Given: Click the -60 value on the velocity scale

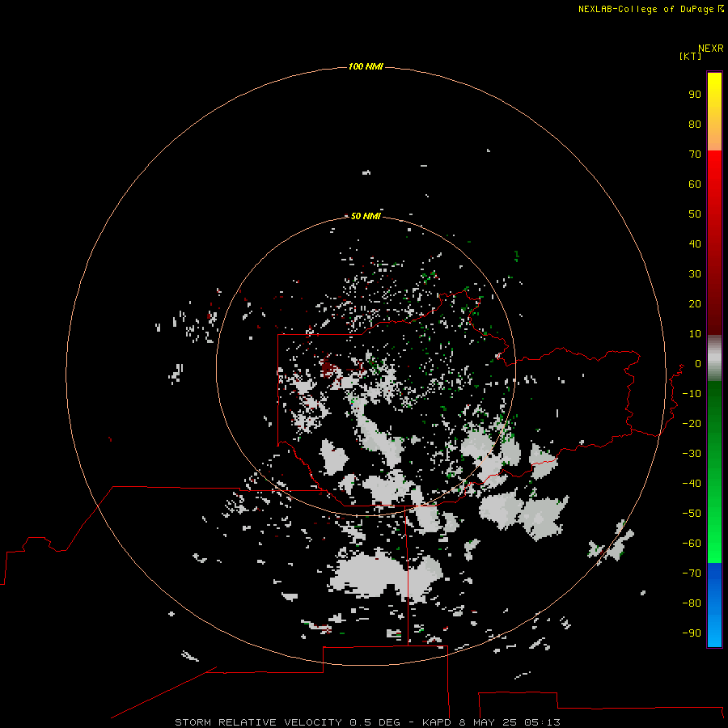Looking at the screenshot, I should pos(692,544).
